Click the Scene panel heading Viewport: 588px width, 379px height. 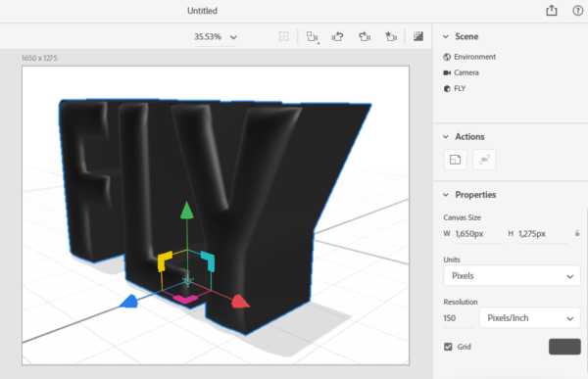click(466, 37)
